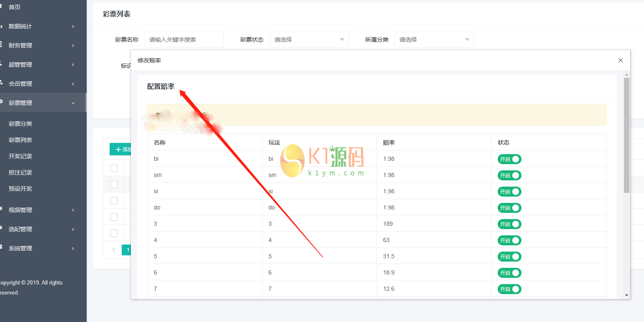This screenshot has width=644, height=322.
Task: Click the odds value 31.5
Action: 388,256
